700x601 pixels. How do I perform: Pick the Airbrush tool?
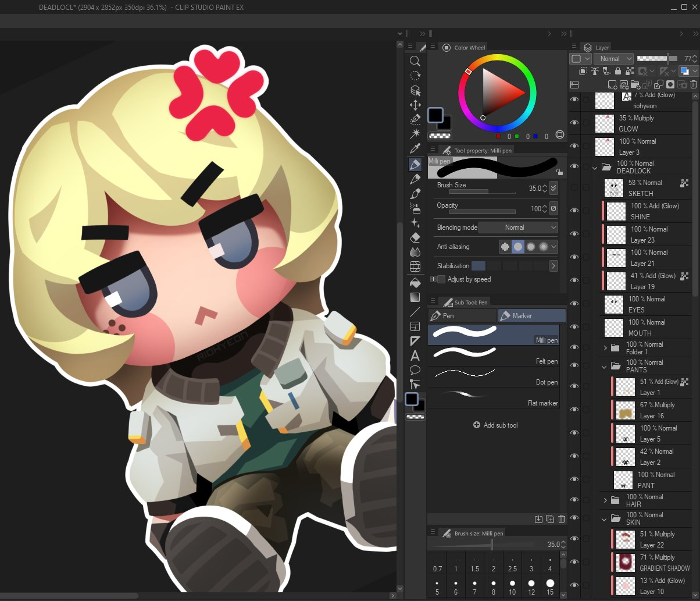coord(415,209)
